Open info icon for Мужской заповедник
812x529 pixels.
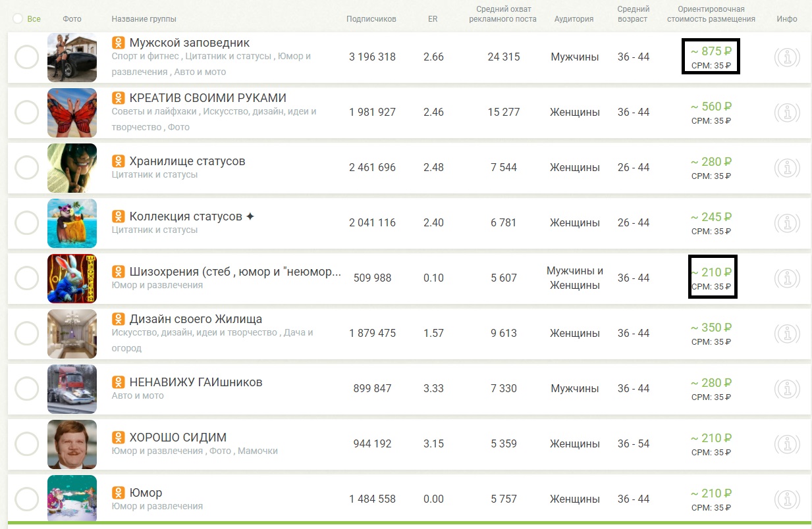787,57
